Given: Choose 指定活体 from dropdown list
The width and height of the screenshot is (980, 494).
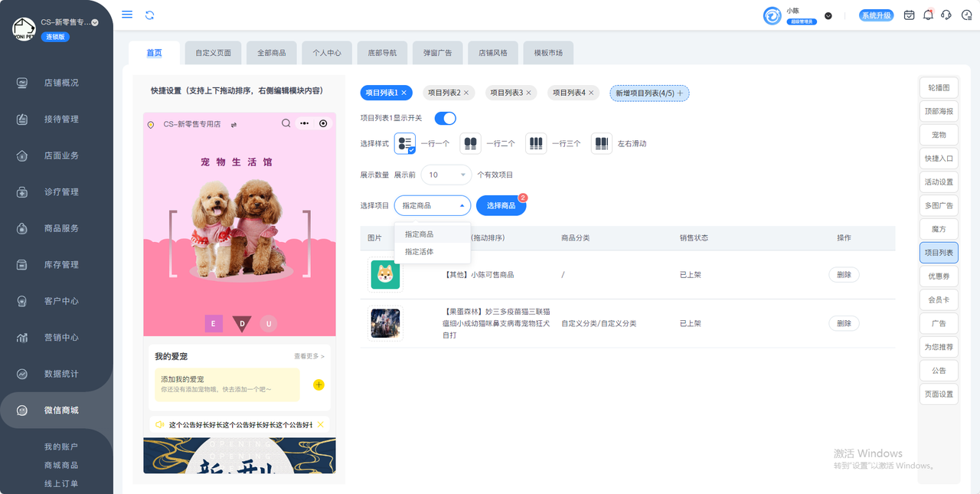Looking at the screenshot, I should point(433,251).
